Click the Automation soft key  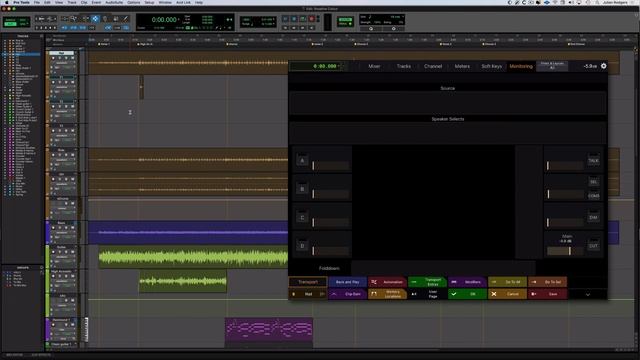[387, 282]
